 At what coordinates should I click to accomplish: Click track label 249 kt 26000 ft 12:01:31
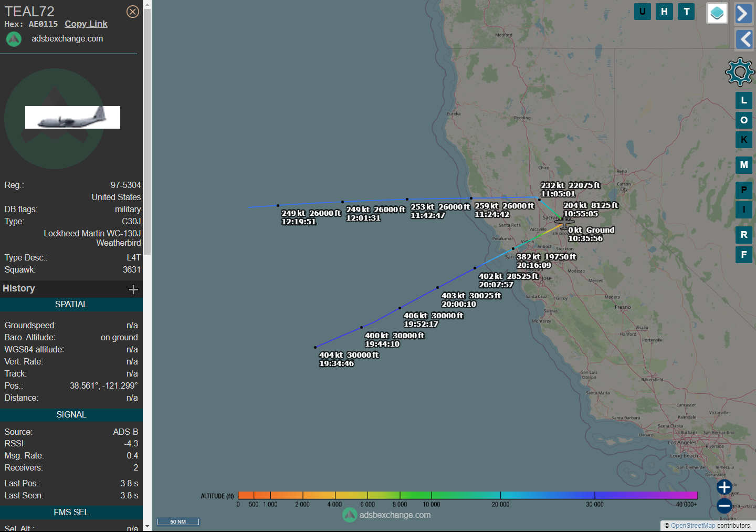pyautogui.click(x=375, y=214)
